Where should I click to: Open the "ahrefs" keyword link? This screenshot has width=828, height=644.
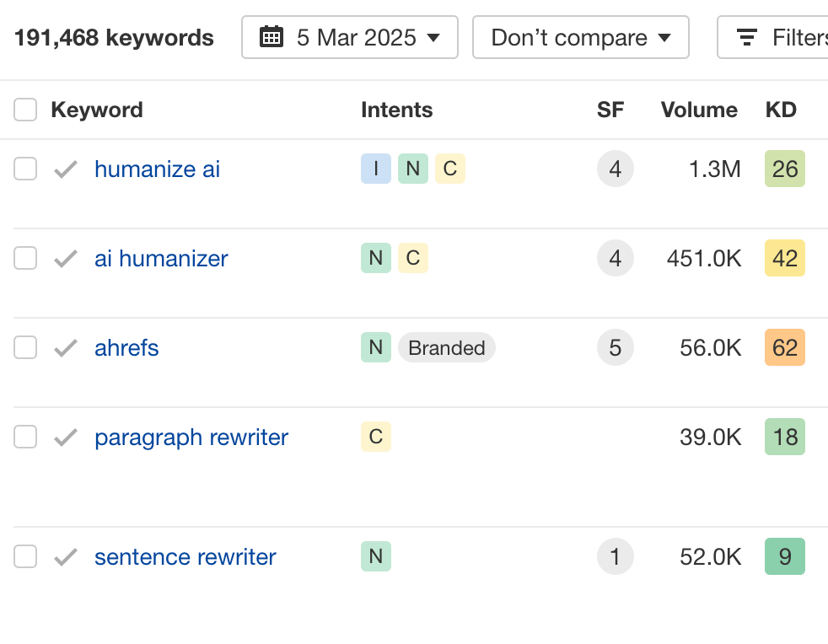pos(126,347)
